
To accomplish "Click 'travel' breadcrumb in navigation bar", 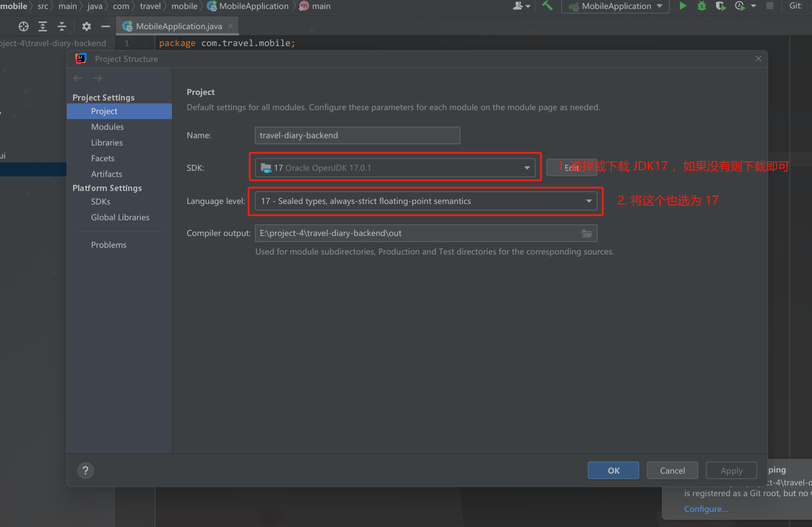I will point(150,6).
